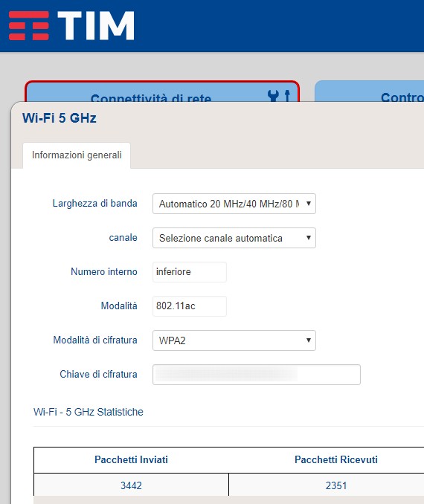
Task: Click the Pacchetti Inviati column header
Action: (131, 459)
